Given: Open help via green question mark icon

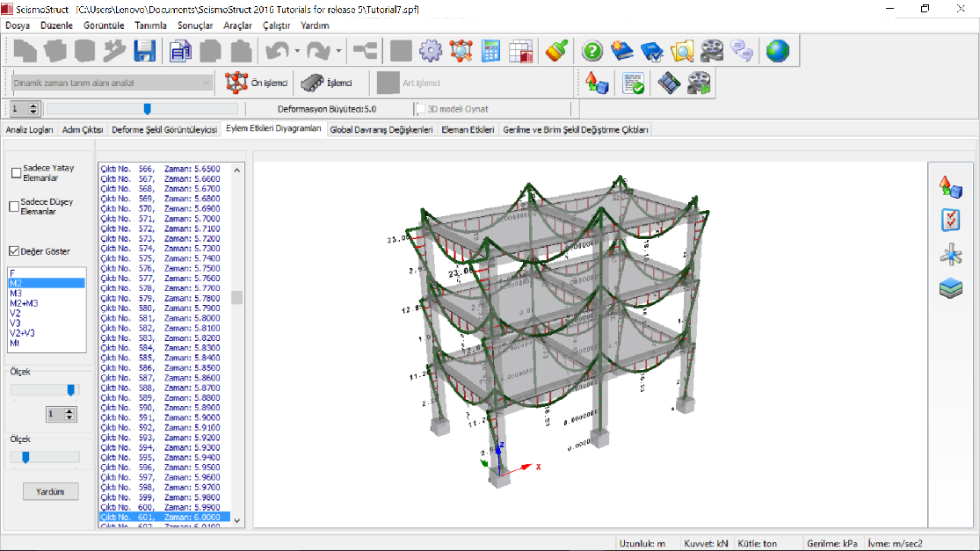Looking at the screenshot, I should [x=592, y=52].
